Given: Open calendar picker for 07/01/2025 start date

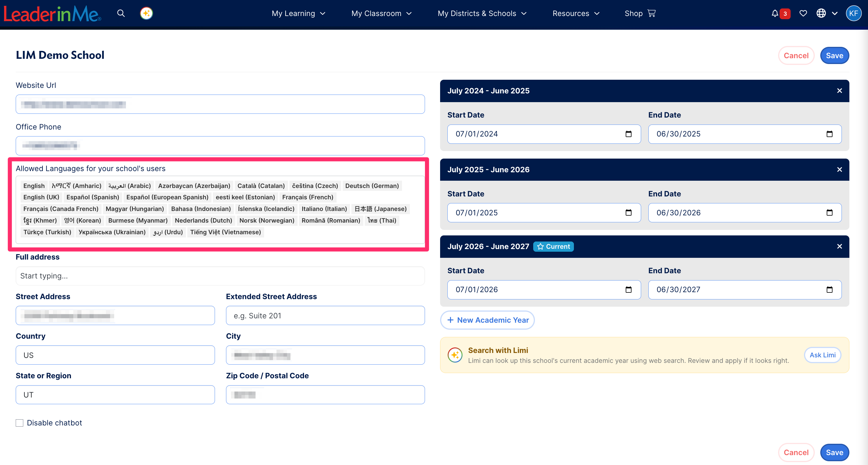Looking at the screenshot, I should (628, 213).
